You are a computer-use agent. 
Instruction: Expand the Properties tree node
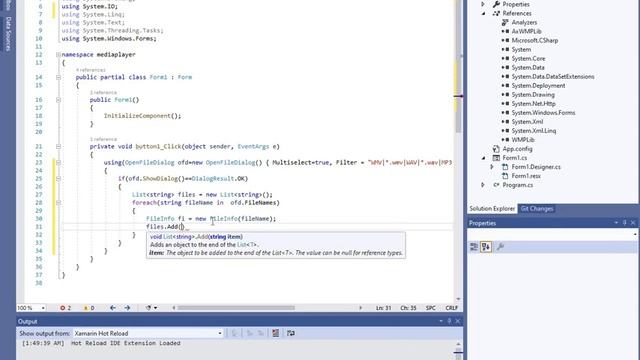483,4
